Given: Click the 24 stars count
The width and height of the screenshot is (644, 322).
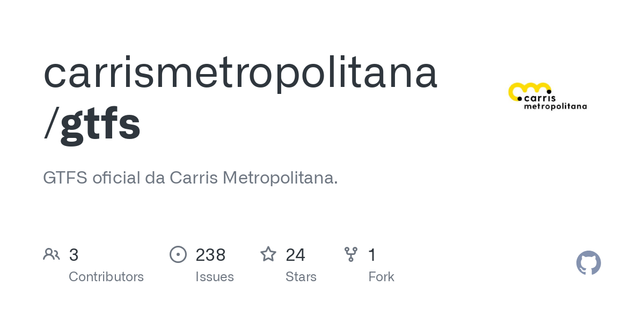Looking at the screenshot, I should point(296,255).
